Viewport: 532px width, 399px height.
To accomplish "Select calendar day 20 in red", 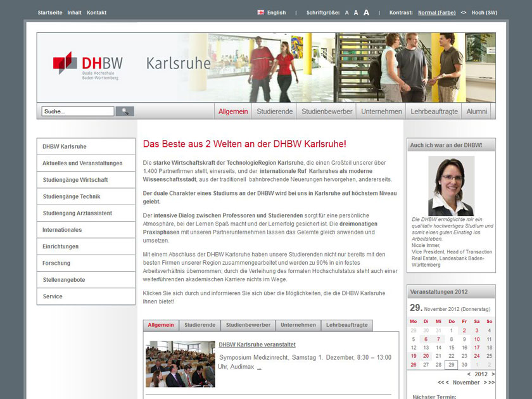I will (x=426, y=356).
